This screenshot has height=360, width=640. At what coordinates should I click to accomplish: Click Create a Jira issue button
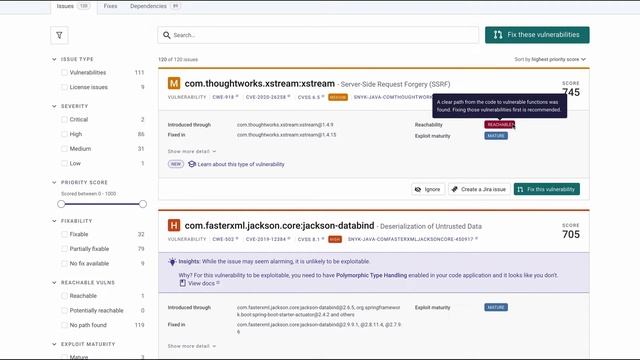[479, 189]
